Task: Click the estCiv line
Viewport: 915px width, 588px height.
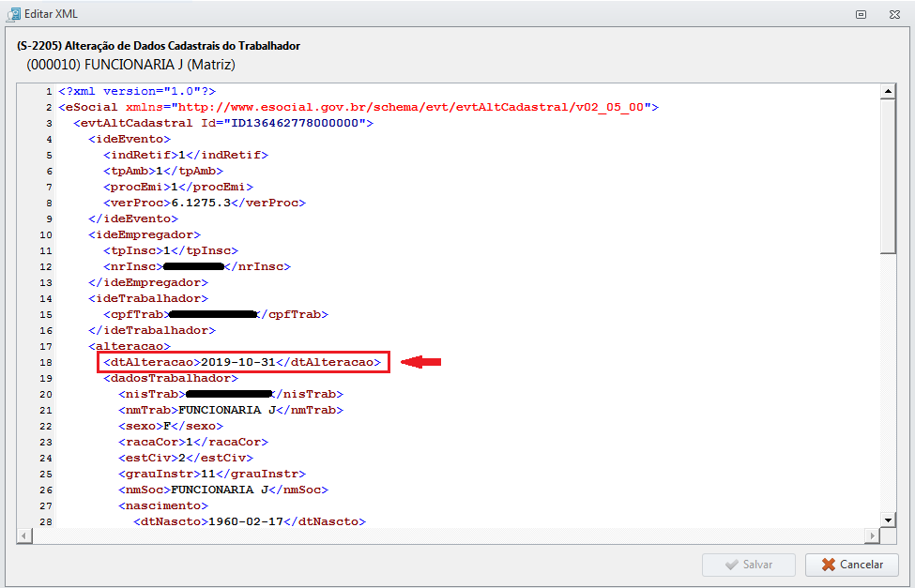Action: 186,458
